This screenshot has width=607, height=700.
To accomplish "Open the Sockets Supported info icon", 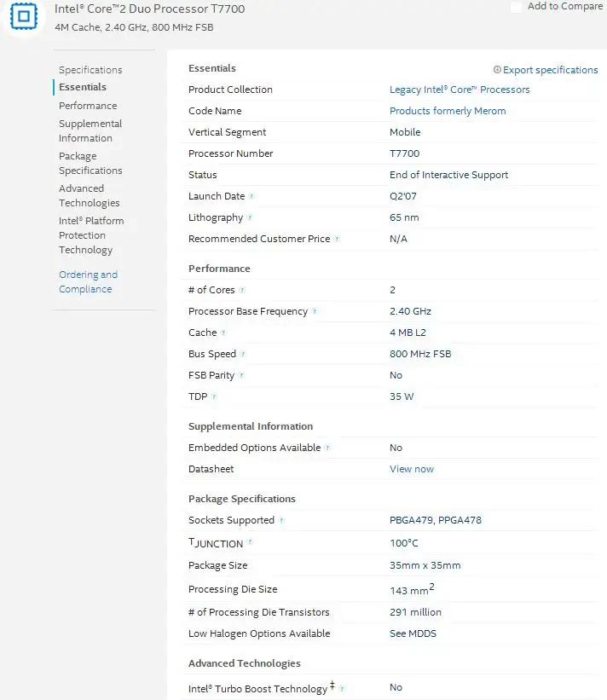I will [281, 520].
